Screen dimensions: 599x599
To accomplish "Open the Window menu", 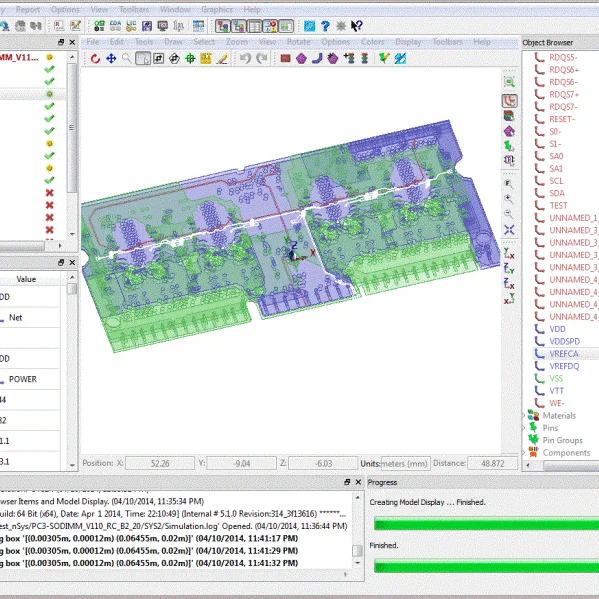I will click(175, 10).
